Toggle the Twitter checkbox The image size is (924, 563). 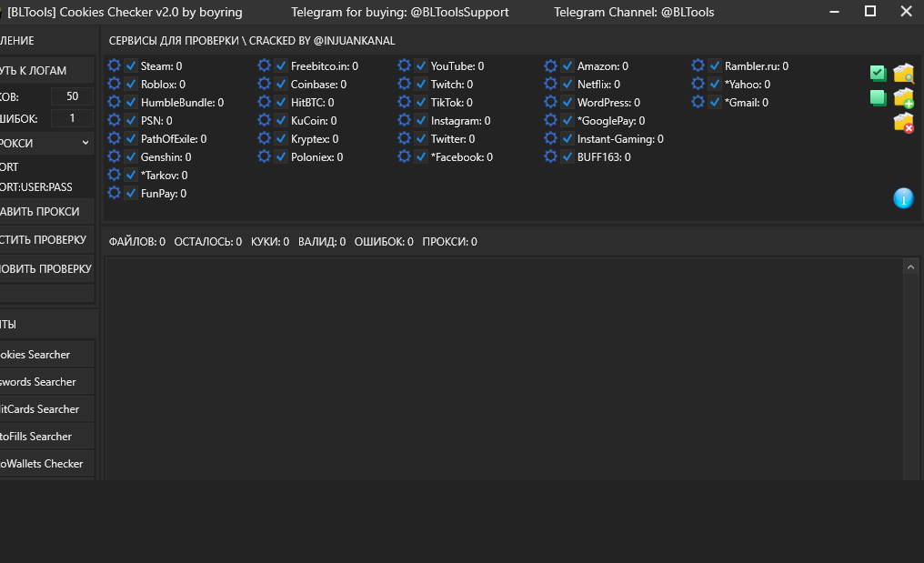click(421, 138)
